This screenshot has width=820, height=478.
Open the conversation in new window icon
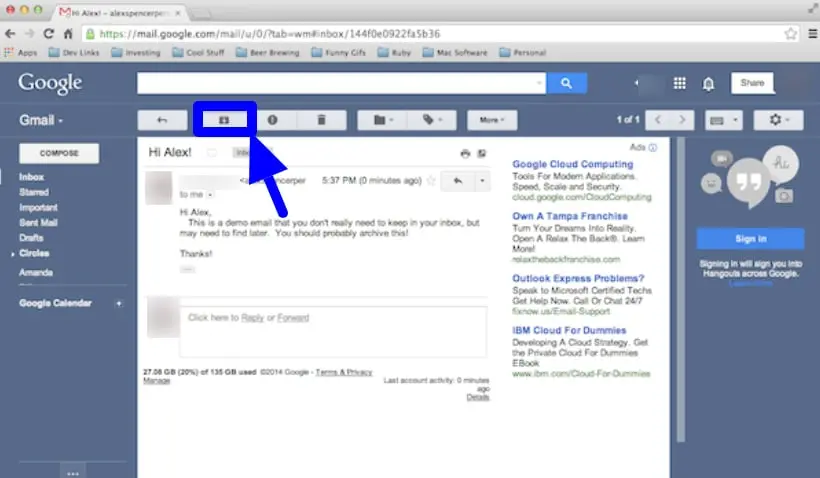tap(482, 153)
